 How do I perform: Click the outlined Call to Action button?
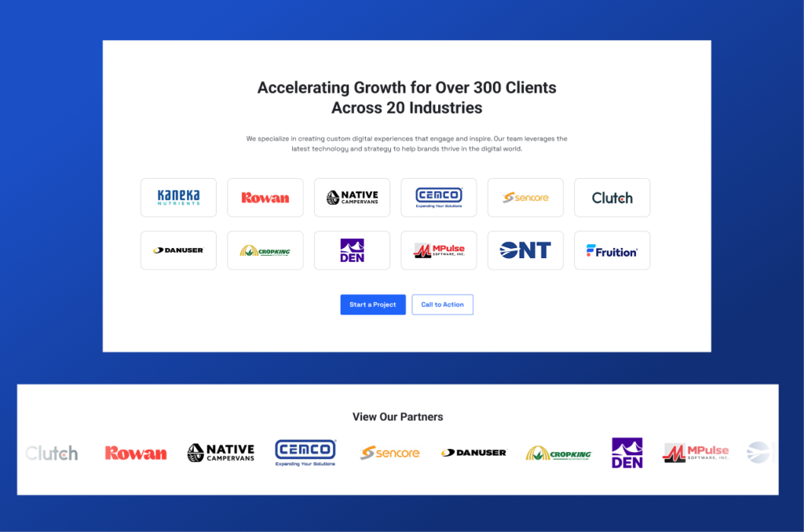(442, 304)
